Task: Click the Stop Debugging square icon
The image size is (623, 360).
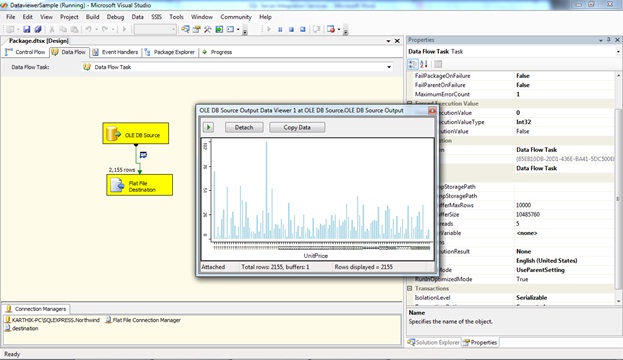Action: coord(291,29)
